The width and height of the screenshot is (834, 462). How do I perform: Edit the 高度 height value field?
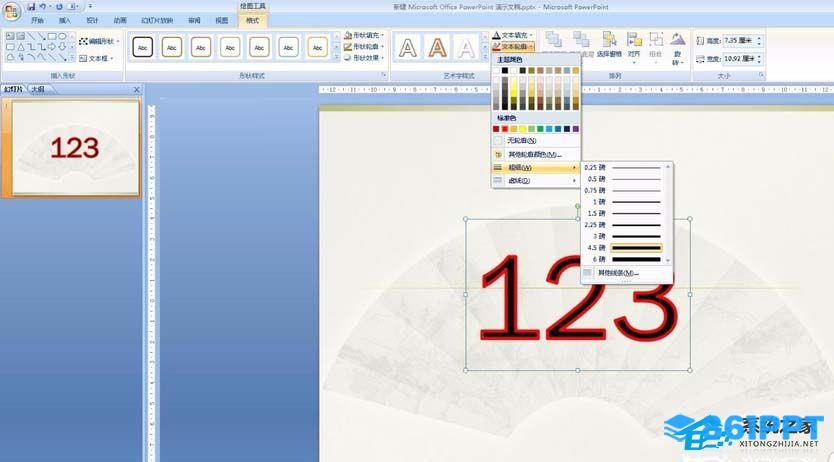[x=738, y=40]
